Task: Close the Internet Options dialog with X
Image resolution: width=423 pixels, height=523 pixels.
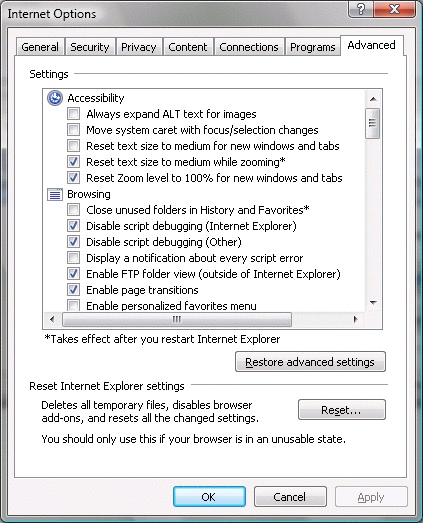Action: (394, 9)
